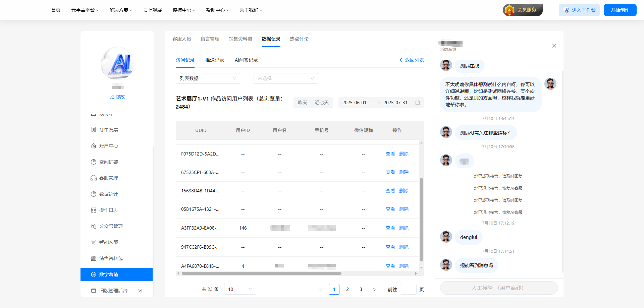Expand the 未选择 filter dropdown

[285, 78]
